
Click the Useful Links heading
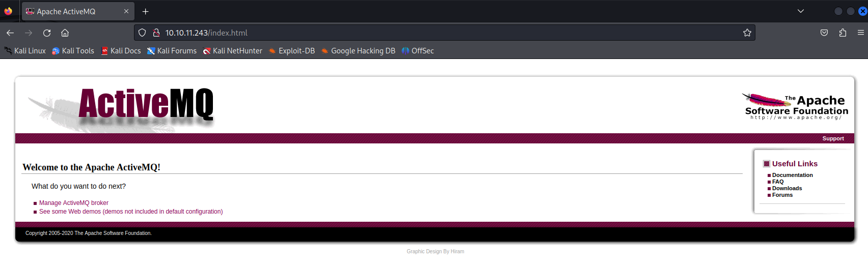[x=795, y=164]
